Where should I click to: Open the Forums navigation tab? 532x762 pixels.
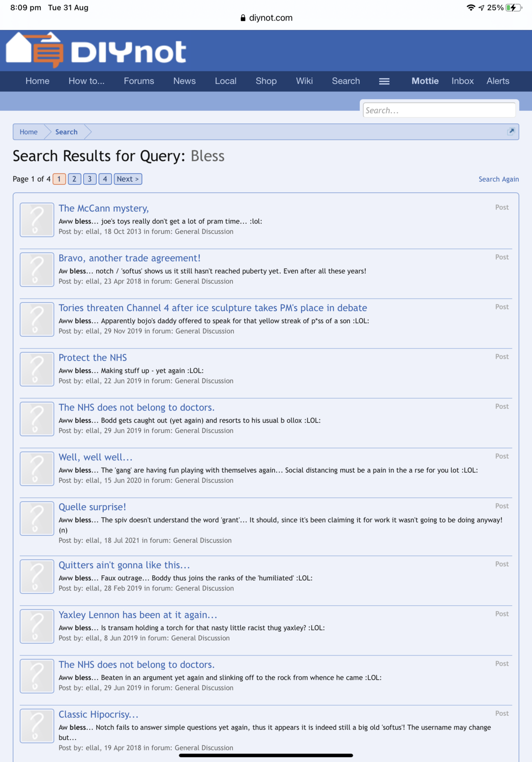point(139,81)
